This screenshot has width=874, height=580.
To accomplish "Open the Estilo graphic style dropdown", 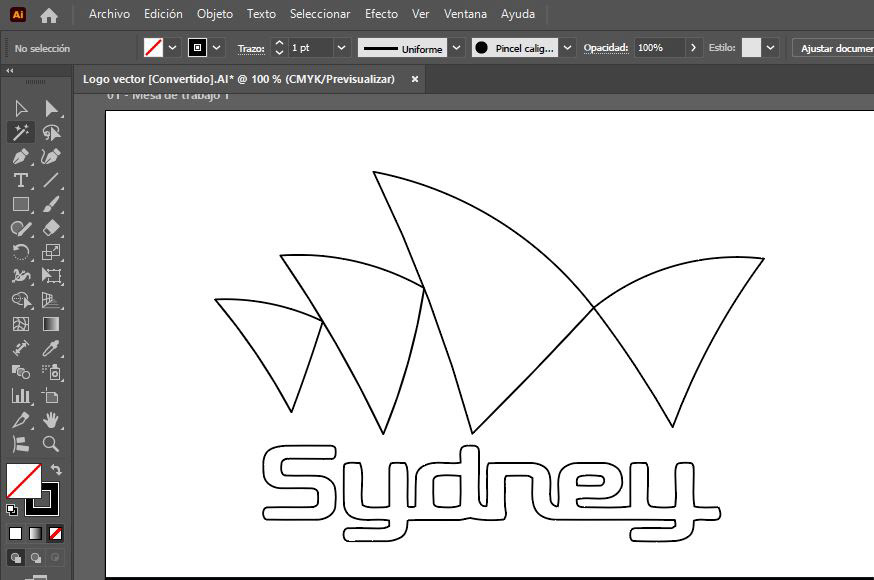I will tap(770, 48).
